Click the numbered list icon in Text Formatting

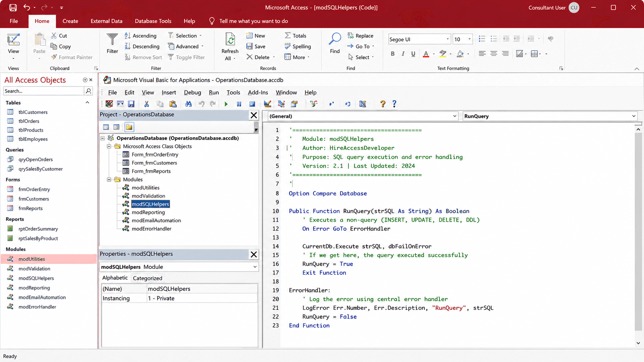point(494,39)
